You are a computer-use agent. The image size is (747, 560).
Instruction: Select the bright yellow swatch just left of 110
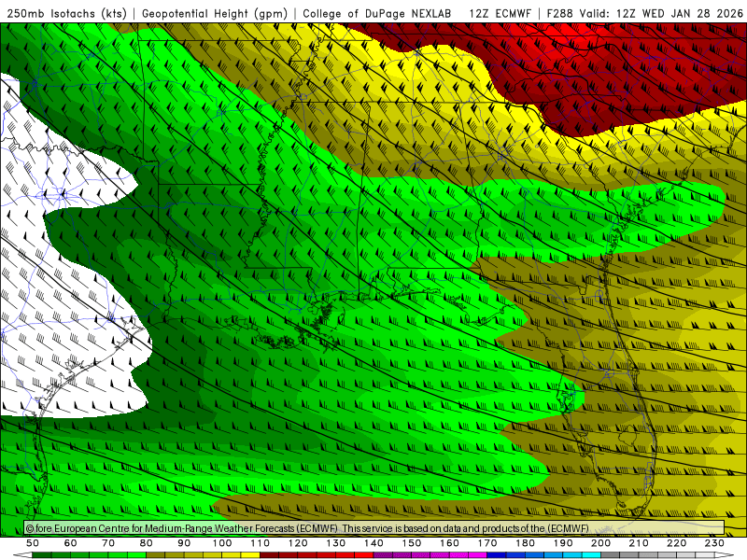tap(250, 555)
